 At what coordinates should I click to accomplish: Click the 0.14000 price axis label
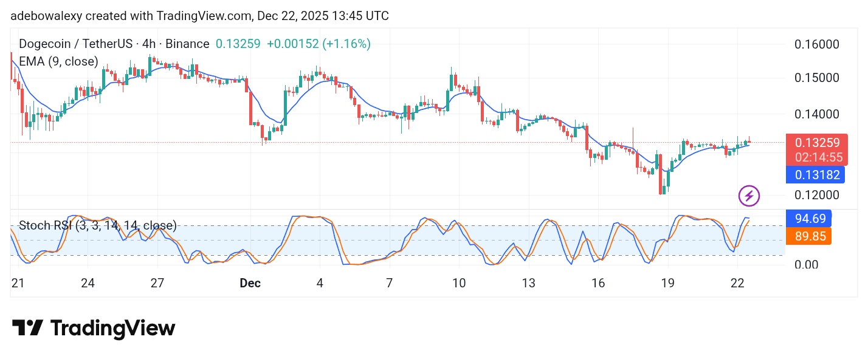click(x=817, y=114)
